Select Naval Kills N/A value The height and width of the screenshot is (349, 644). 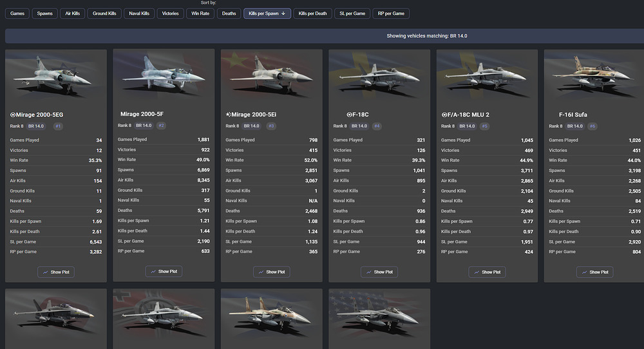(x=313, y=201)
